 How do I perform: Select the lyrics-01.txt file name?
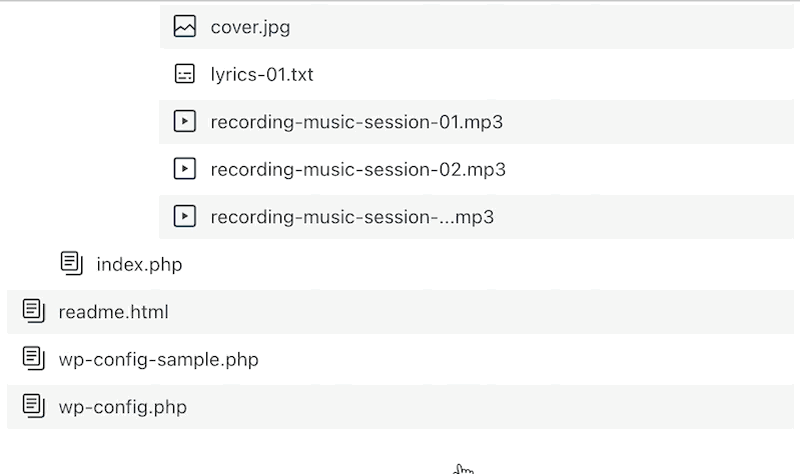262,74
